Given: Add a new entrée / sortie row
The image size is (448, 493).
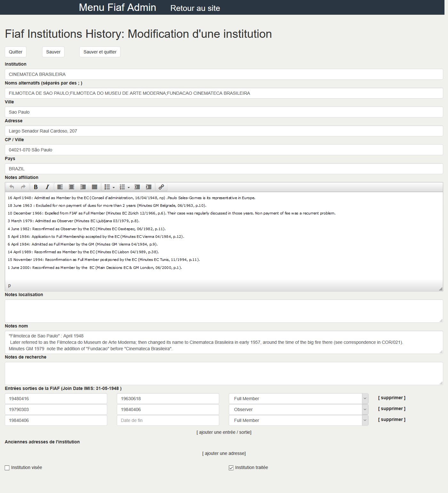Looking at the screenshot, I should tap(224, 432).
